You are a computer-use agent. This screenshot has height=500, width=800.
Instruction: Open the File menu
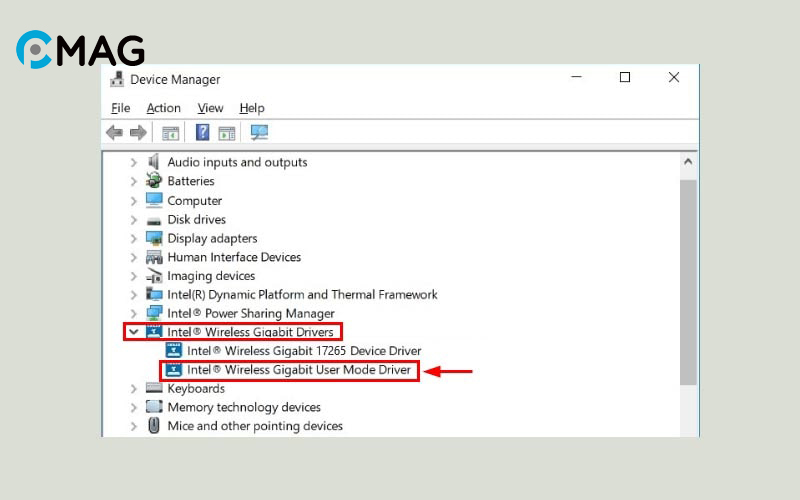click(120, 108)
